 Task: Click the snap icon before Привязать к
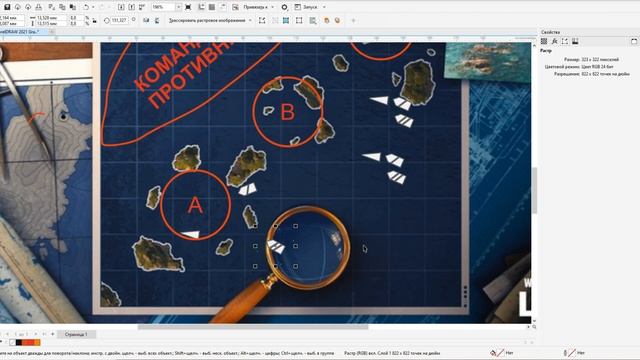pos(236,7)
